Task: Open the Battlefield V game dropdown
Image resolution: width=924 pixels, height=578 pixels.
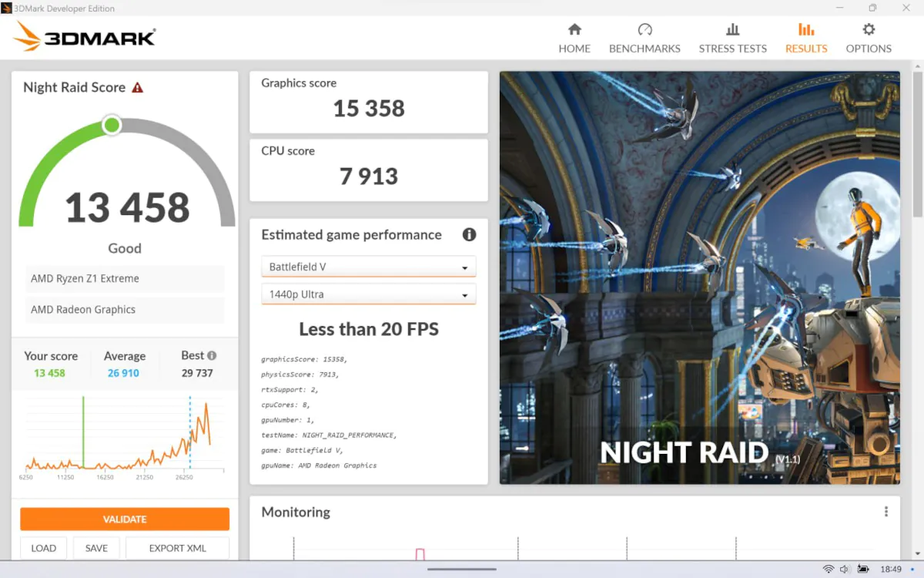Action: (x=369, y=267)
